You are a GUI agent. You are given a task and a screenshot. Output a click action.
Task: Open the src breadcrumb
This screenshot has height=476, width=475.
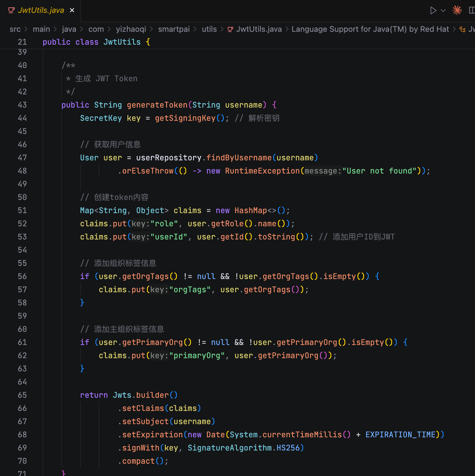(x=15, y=29)
